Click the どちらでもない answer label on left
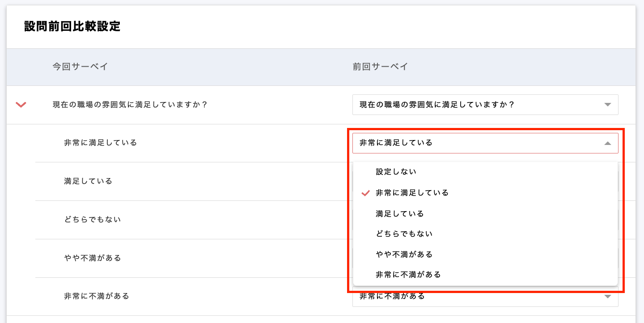 (x=93, y=220)
